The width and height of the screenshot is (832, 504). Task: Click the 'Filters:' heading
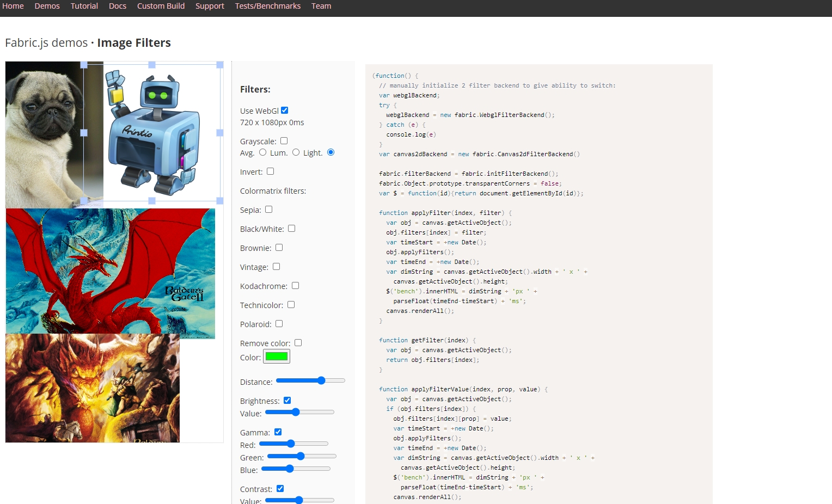click(x=255, y=89)
